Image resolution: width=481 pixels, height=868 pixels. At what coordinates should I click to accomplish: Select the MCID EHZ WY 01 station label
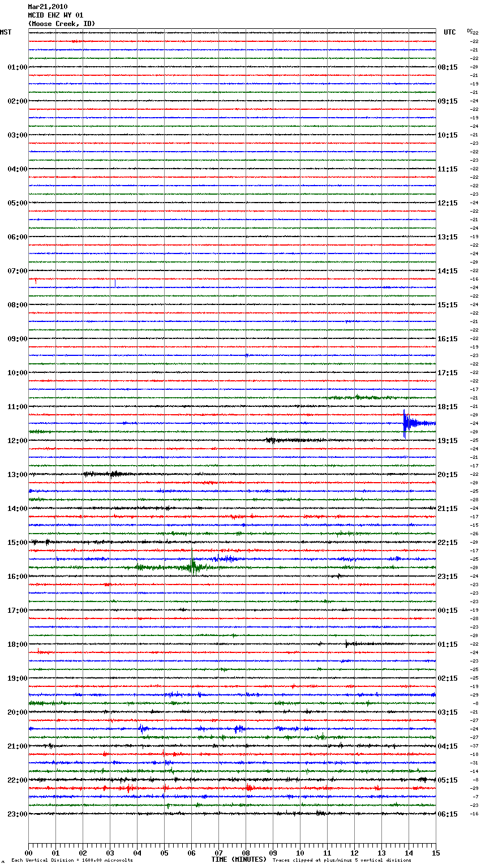tap(55, 15)
